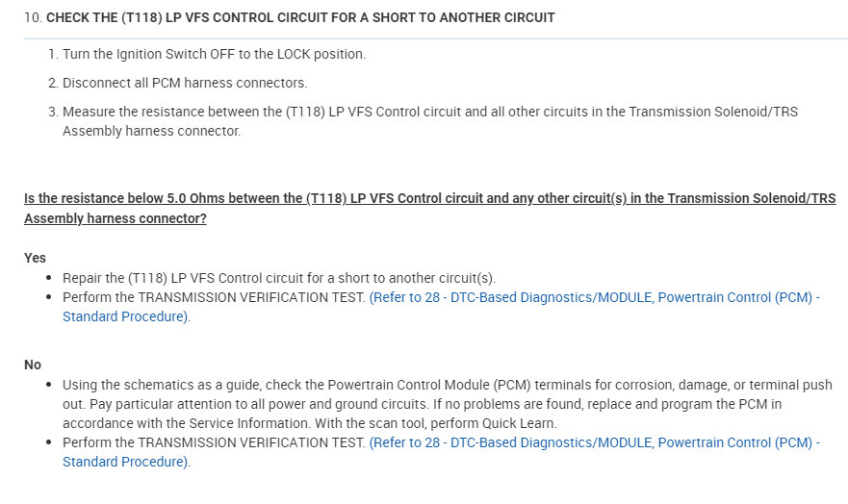Click 'Perform the TRANSMISSION VERIFICATION TEST' text under Yes
The width and height of the screenshot is (848, 504).
(214, 298)
